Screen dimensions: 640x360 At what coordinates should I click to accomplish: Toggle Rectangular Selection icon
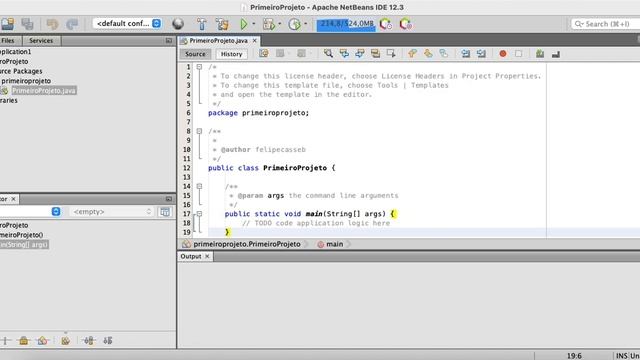coord(391,53)
